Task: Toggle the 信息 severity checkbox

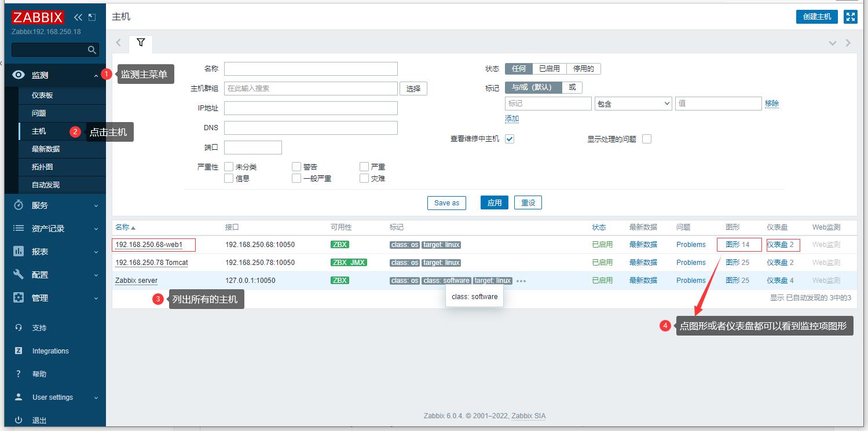Action: click(229, 178)
